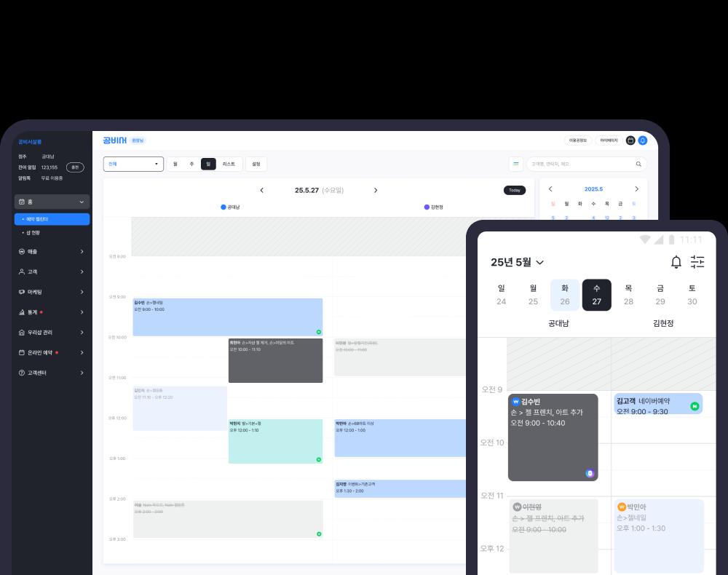Expand the 25년 5월 month selector

[517, 263]
